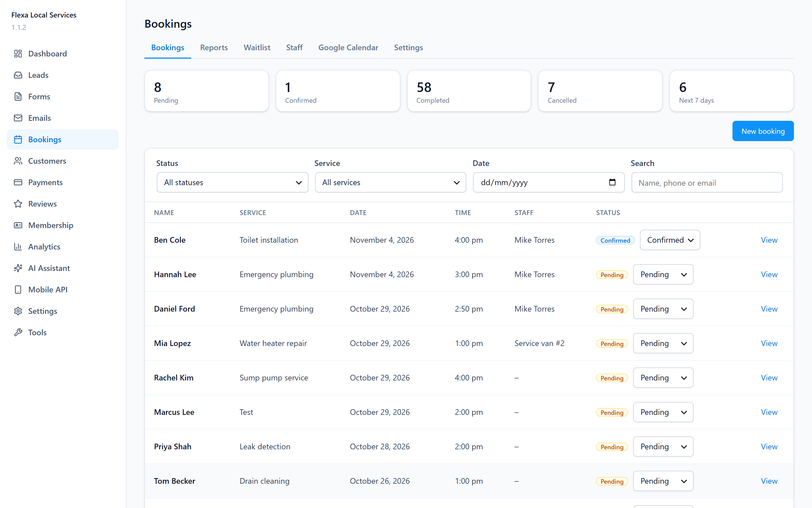Switch to the Reports tab

[x=214, y=48]
